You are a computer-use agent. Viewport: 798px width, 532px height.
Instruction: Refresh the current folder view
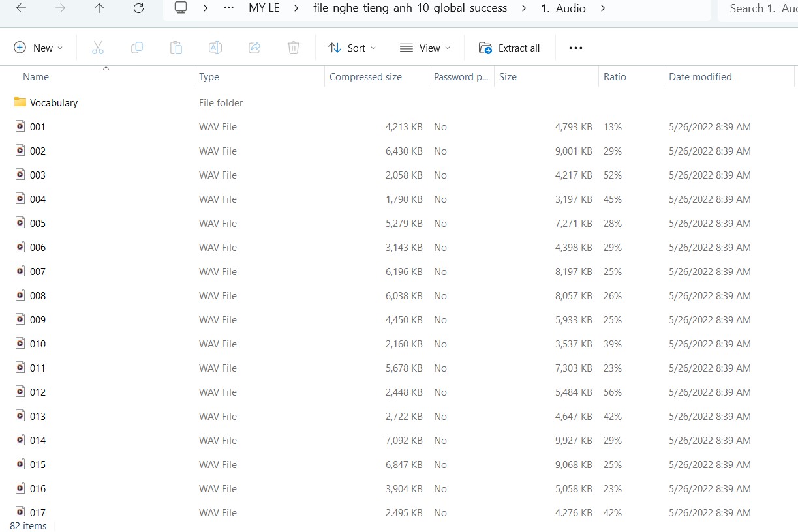[x=138, y=8]
